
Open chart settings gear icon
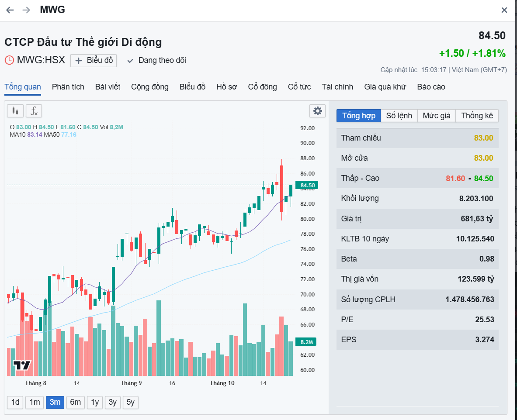click(318, 111)
